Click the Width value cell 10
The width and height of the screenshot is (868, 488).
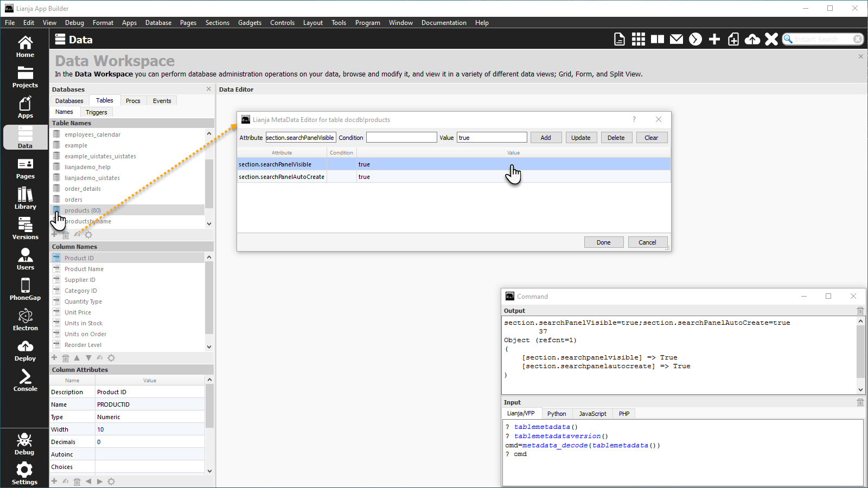click(150, 429)
